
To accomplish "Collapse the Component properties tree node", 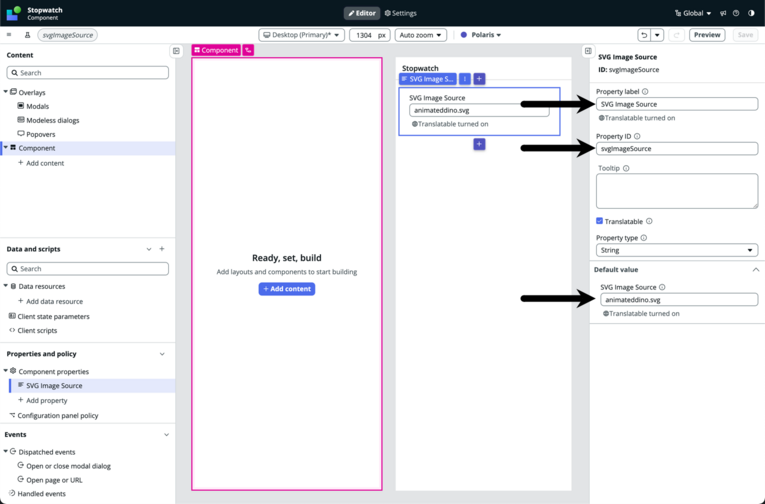I will 5,371.
